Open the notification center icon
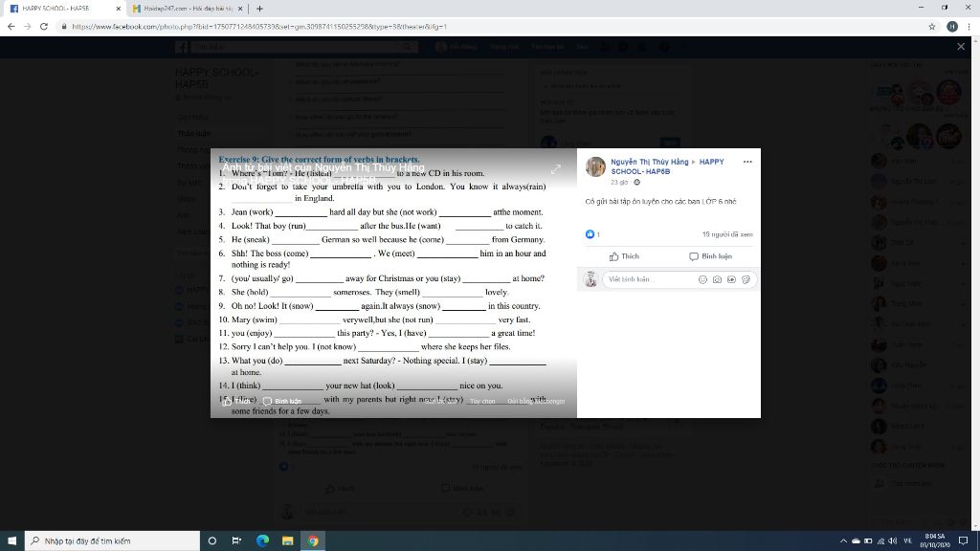980x551 pixels. tap(963, 541)
